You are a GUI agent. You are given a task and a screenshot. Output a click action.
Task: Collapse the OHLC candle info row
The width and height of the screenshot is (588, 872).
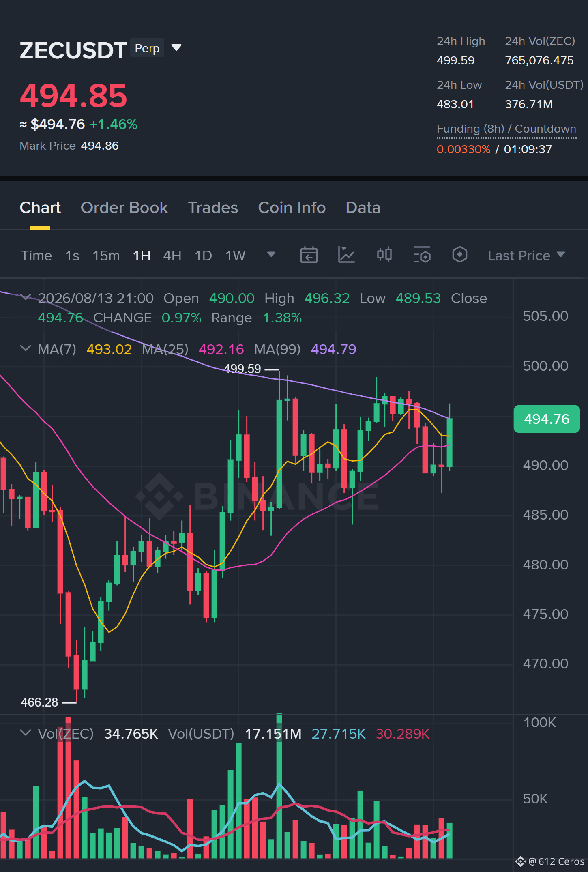[26, 297]
